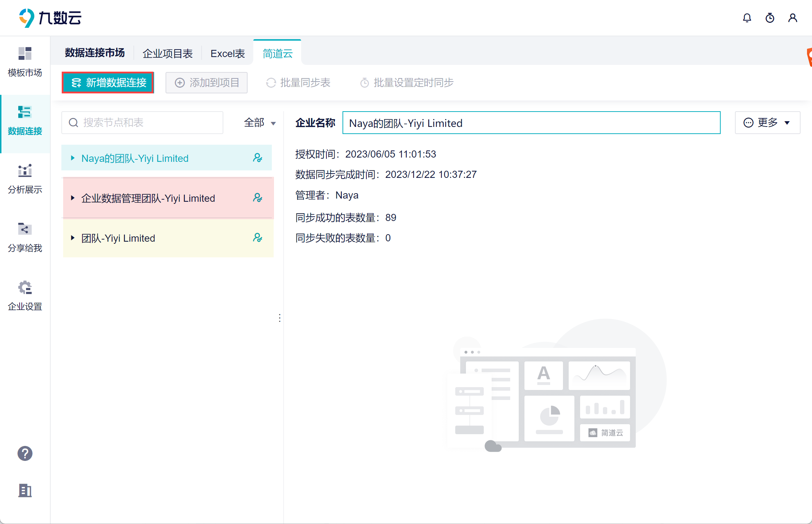Click the 新增数据连接 button
Screen dimensions: 812x524
click(108, 83)
